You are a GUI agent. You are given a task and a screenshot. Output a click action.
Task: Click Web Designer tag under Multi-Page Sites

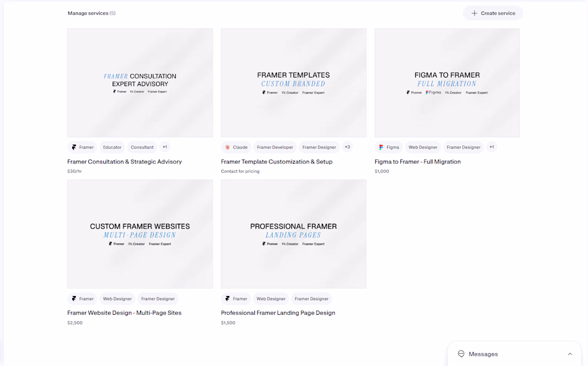click(x=118, y=299)
